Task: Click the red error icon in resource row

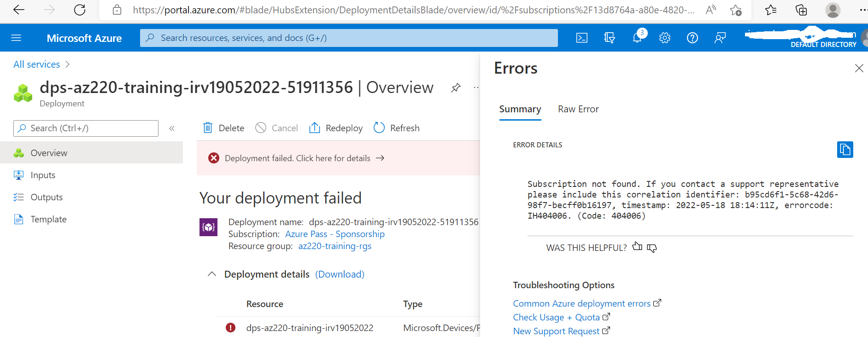Action: [230, 328]
